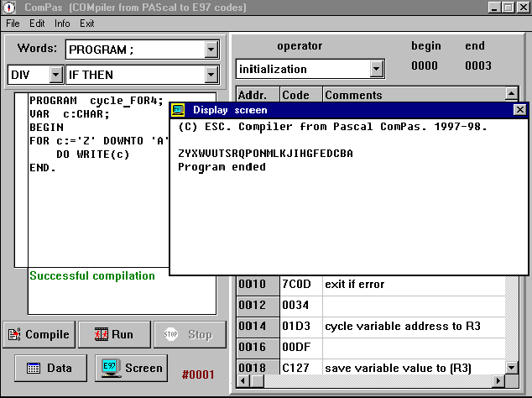The height and width of the screenshot is (398, 532).
Task: Click source line 'BEGIN'
Action: pos(46,128)
